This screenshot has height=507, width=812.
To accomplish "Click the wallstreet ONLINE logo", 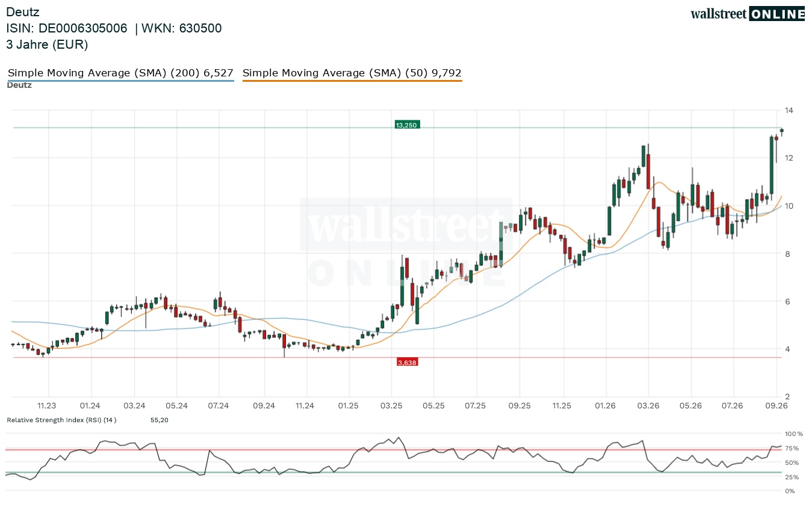I will (748, 14).
